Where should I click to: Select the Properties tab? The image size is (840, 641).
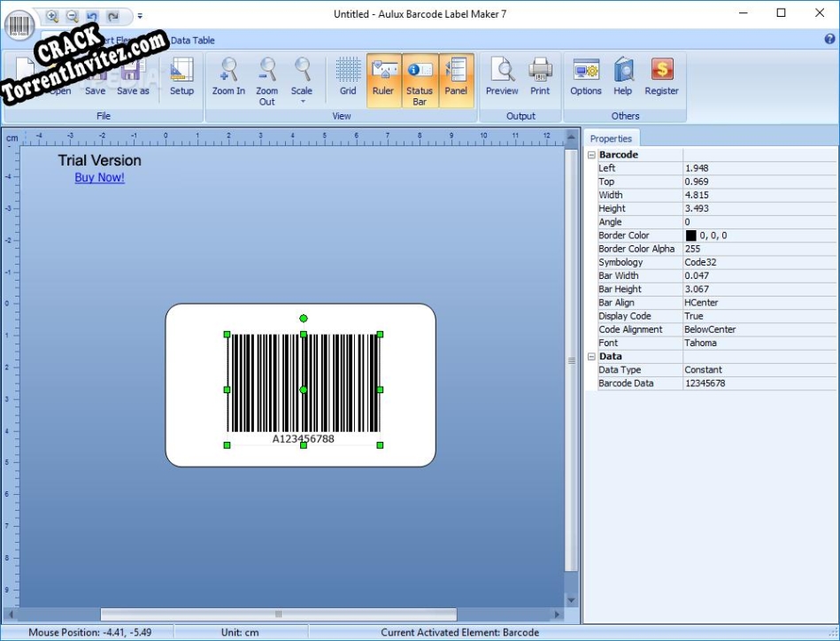point(611,137)
